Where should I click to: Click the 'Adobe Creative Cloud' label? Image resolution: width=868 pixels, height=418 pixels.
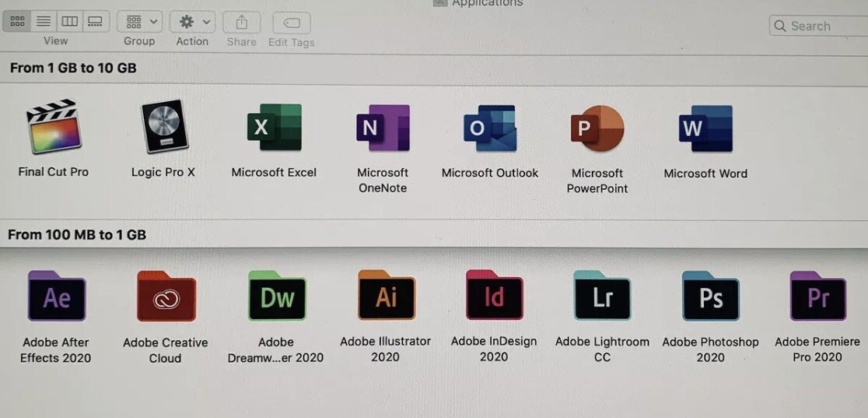165,350
